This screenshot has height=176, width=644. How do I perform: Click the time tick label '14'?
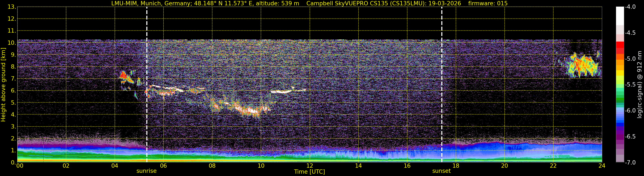click(358, 166)
